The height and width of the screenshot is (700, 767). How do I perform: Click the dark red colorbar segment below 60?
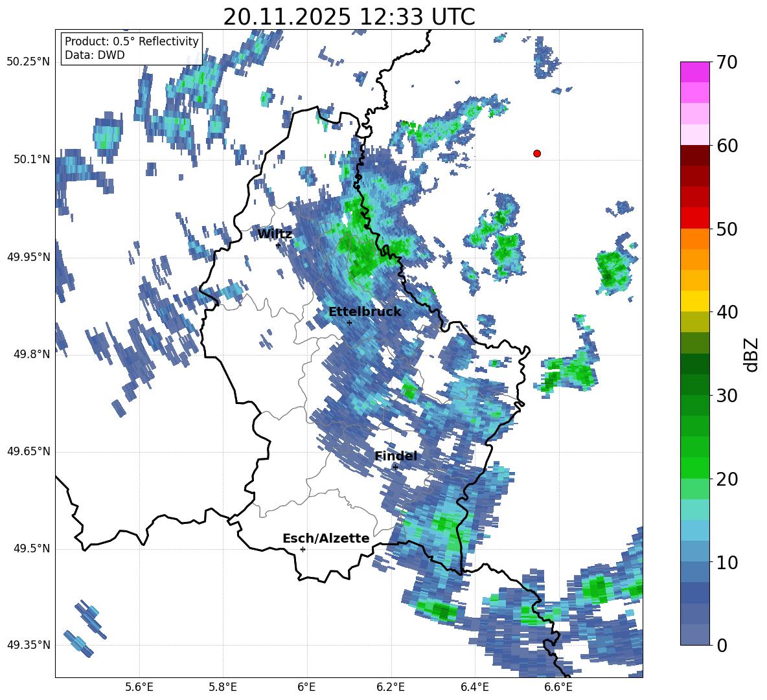(694, 155)
